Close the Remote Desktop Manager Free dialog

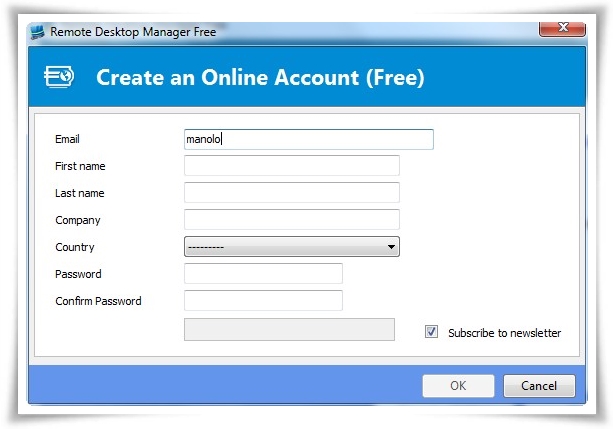coord(562,28)
